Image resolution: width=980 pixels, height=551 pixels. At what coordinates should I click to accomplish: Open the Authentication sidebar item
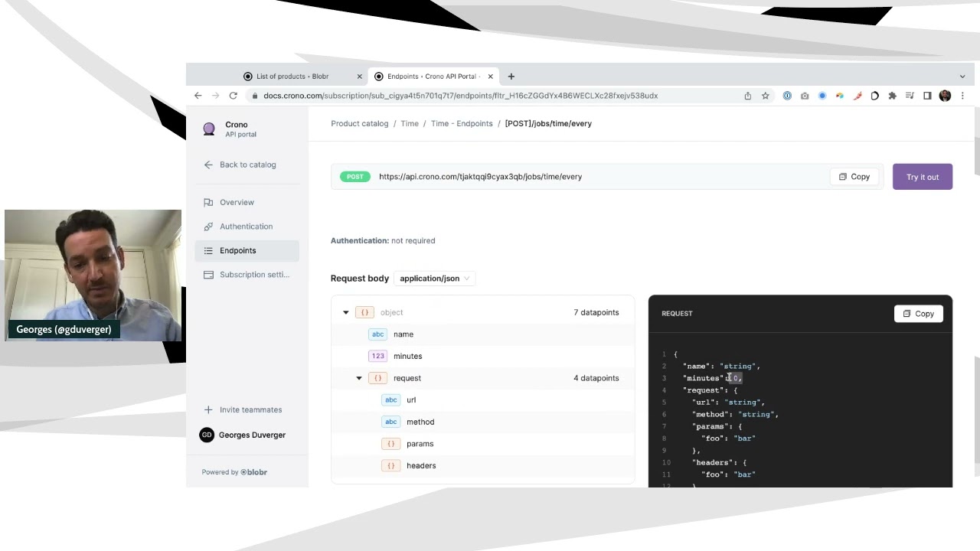pyautogui.click(x=247, y=227)
